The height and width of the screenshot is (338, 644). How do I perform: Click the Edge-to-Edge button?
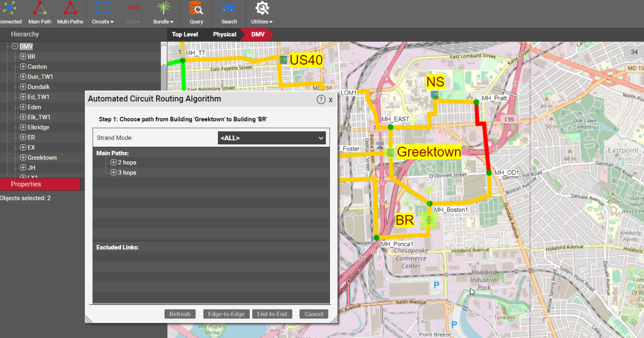(226, 314)
